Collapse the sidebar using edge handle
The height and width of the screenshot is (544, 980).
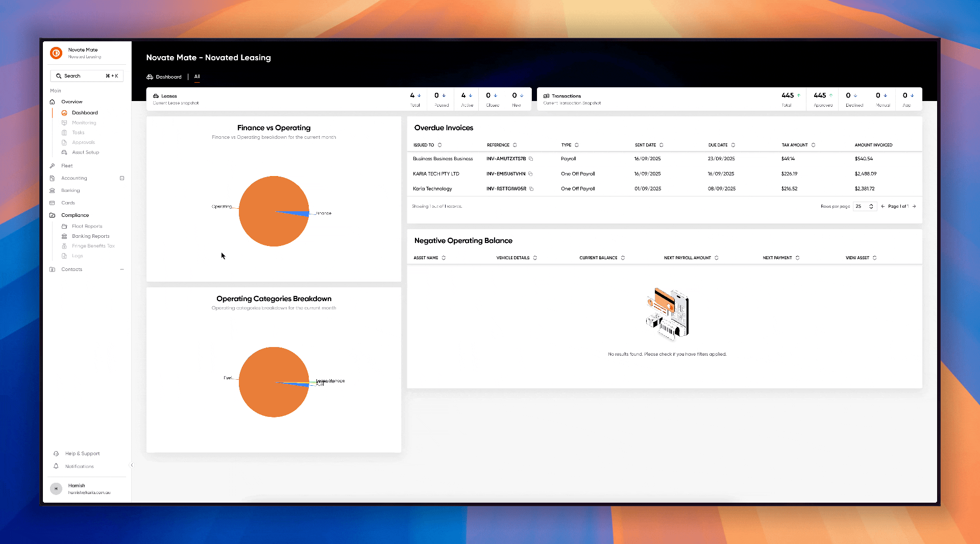tap(132, 465)
